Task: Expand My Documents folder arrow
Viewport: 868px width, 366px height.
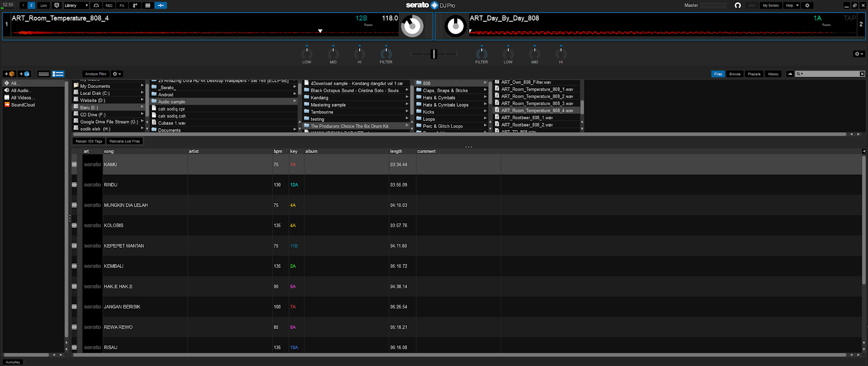Action: (x=142, y=86)
